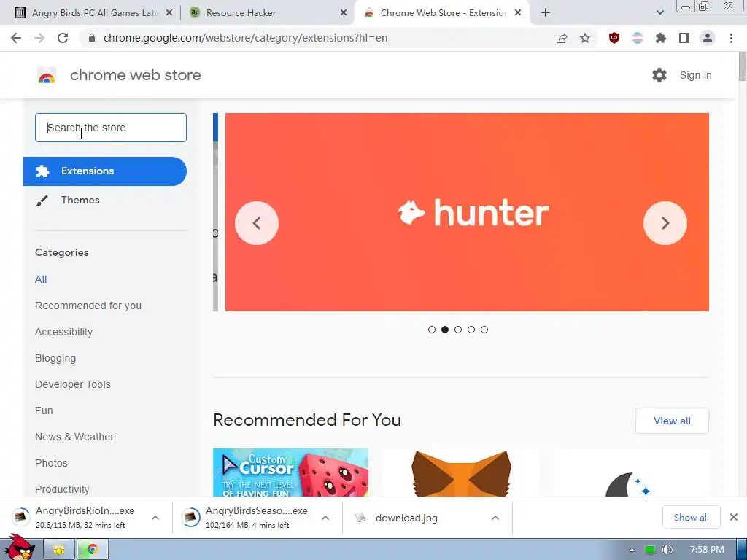The height and width of the screenshot is (560, 747).
Task: Switch to Angry Birds PC All Games tab
Action: click(x=94, y=13)
